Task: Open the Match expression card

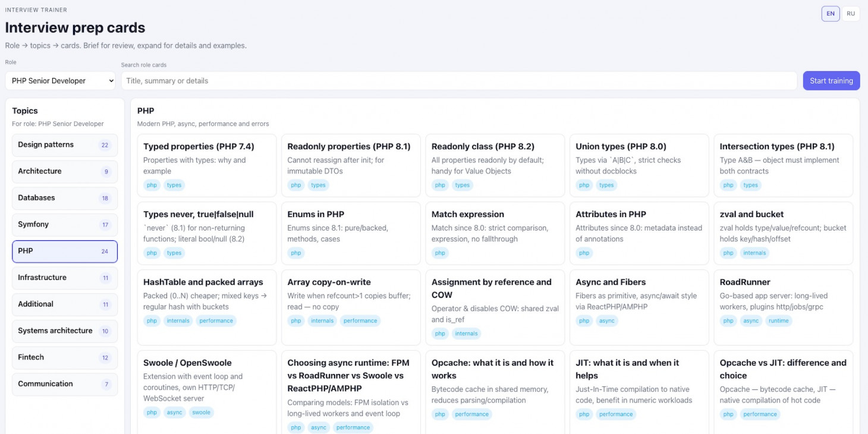Action: tap(467, 215)
